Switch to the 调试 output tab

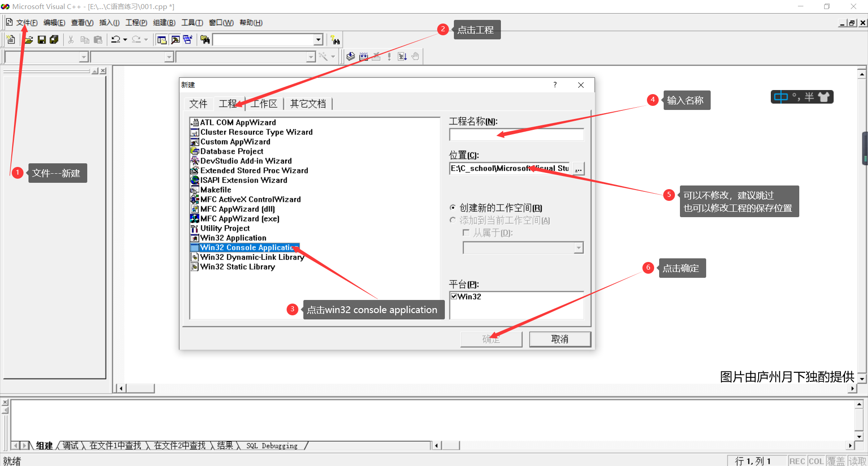tap(71, 446)
